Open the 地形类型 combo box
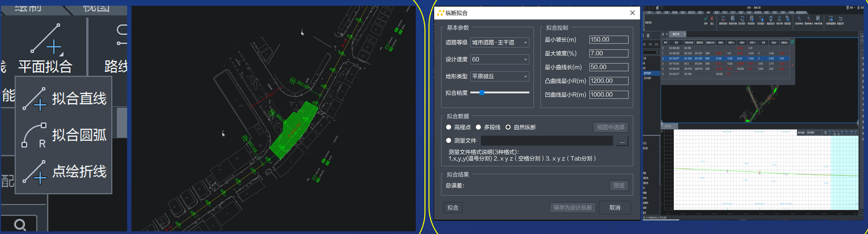The width and height of the screenshot is (868, 234). (499, 76)
